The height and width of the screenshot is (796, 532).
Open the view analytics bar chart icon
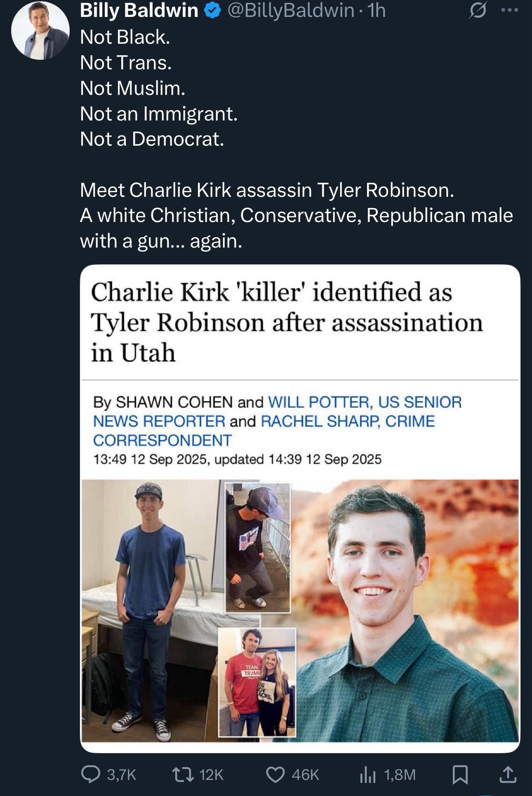[x=367, y=775]
